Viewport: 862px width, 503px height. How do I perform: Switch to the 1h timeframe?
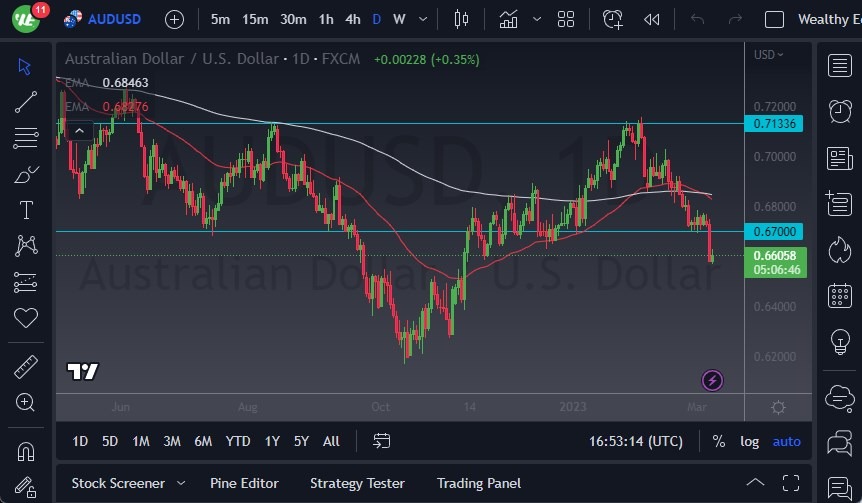[326, 20]
